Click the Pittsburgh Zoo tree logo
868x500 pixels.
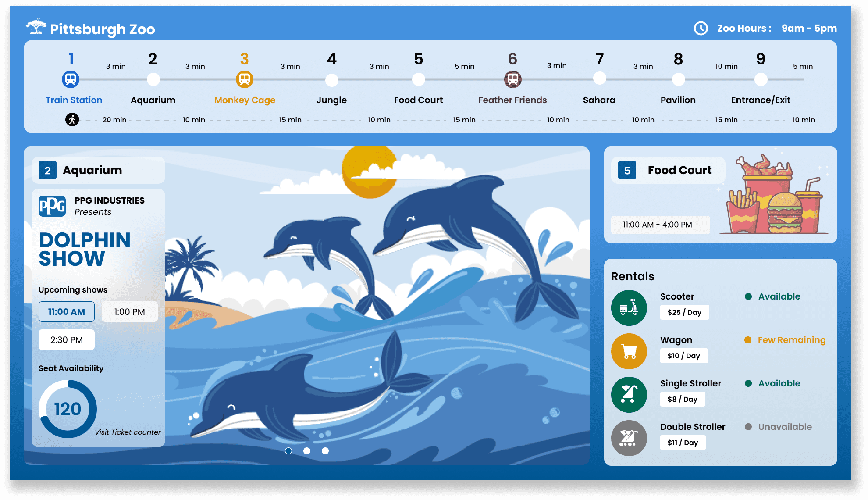click(x=36, y=27)
